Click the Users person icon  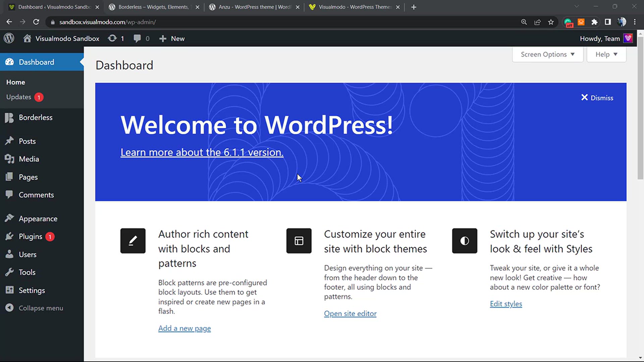[9, 254]
